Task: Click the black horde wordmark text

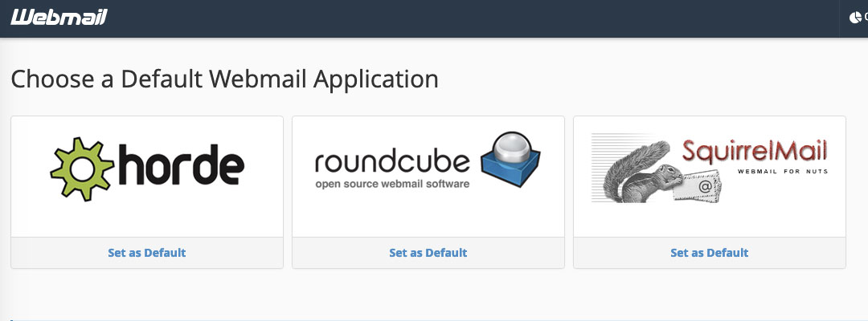Action: pos(181,165)
